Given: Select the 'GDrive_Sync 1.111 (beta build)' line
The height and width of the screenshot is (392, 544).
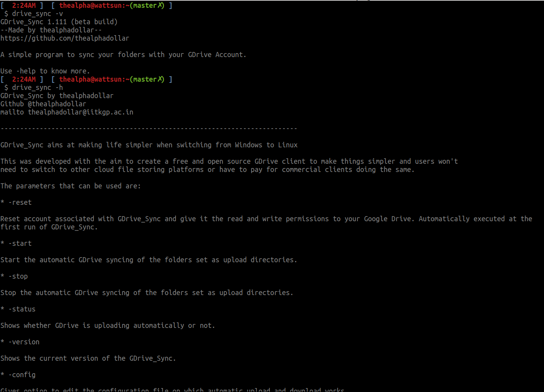Looking at the screenshot, I should click(59, 22).
